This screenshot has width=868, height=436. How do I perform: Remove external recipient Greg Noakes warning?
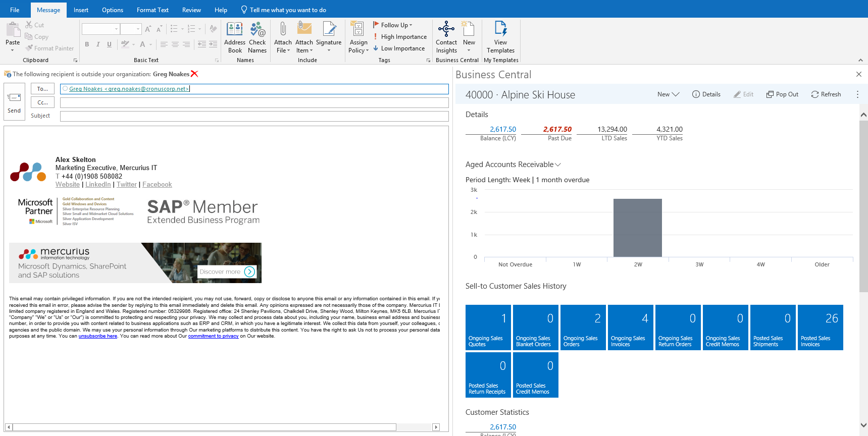click(194, 74)
